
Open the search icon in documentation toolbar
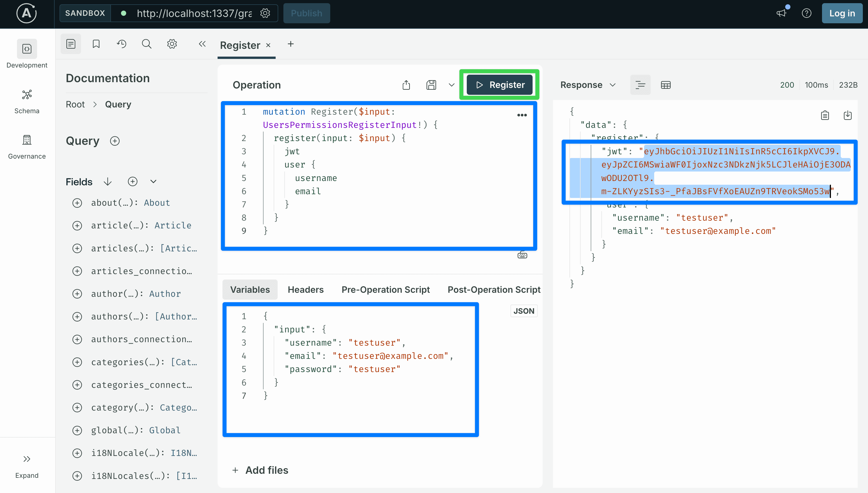coord(147,44)
